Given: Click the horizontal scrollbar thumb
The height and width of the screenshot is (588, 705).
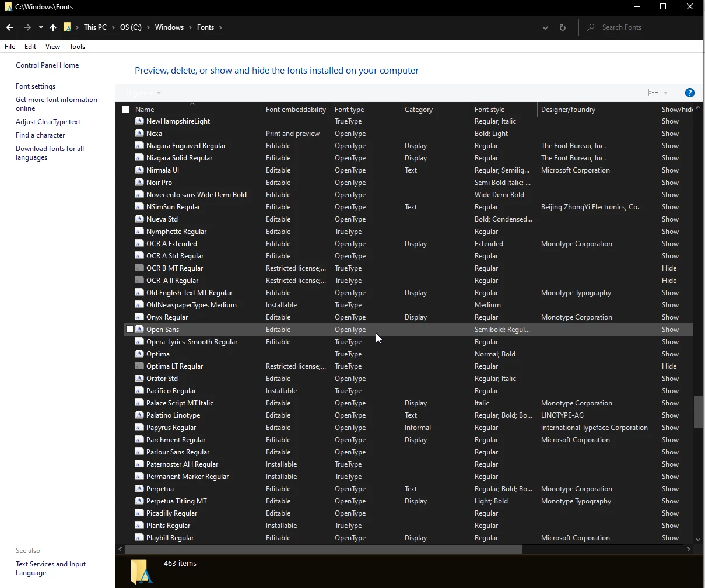Looking at the screenshot, I should 324,549.
